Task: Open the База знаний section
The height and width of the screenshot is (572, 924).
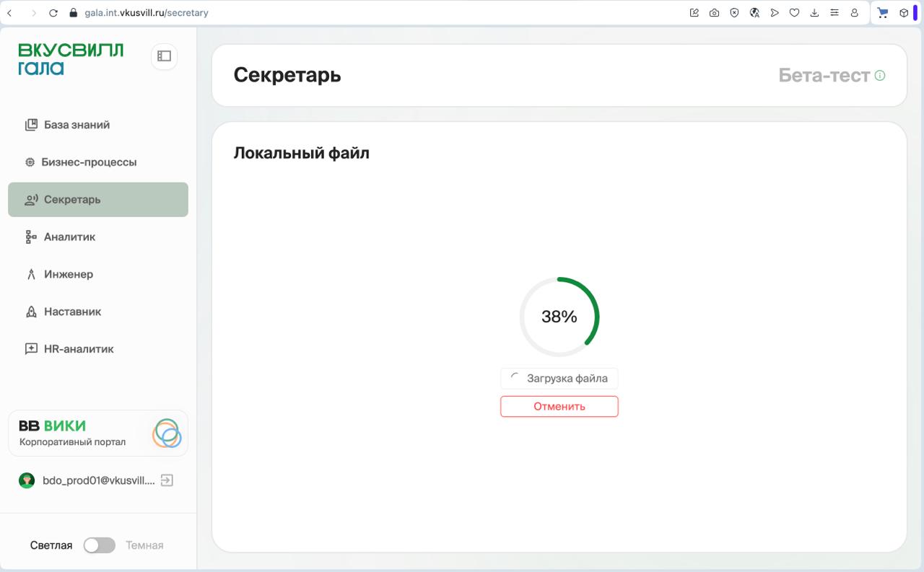Action: point(77,125)
